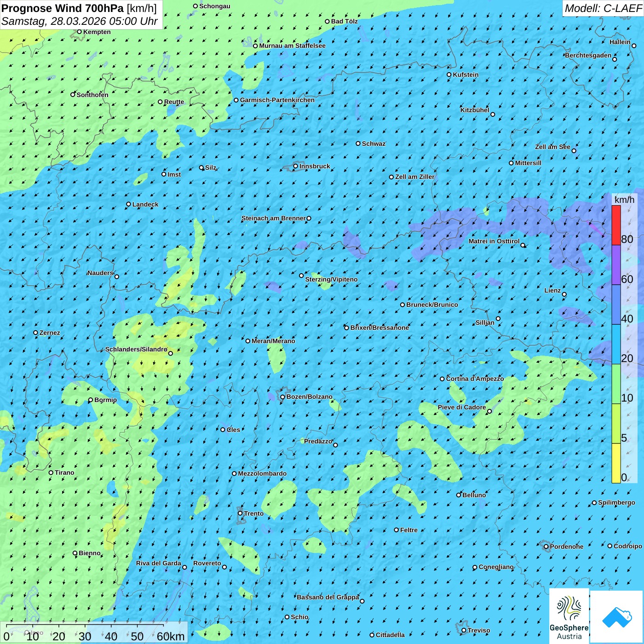Click the 'Codroipo' label

point(628,546)
